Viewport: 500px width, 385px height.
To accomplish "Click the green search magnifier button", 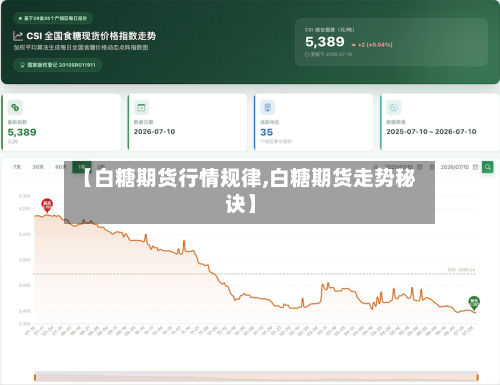I will [x=488, y=167].
